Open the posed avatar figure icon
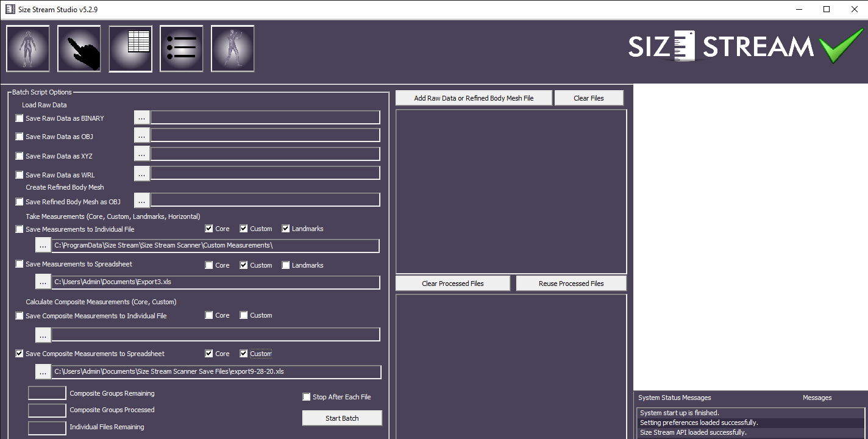 click(x=233, y=49)
